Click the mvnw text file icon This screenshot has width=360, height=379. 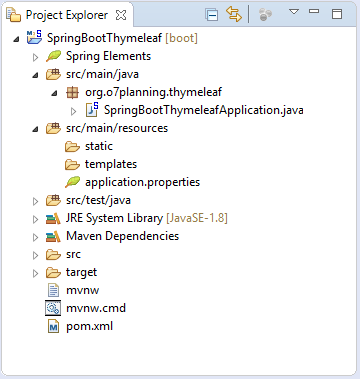coord(53,290)
